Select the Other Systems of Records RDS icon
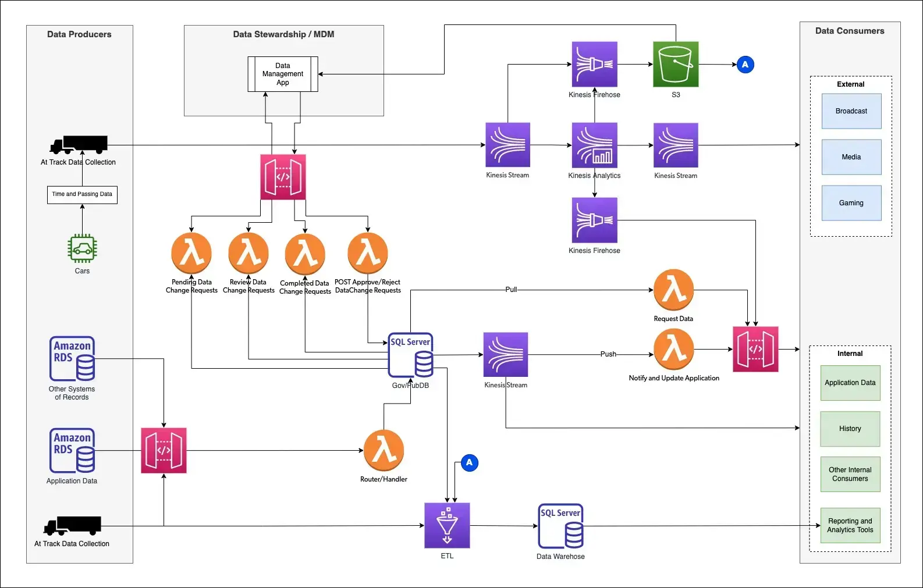Screen dimensions: 923x588 72,358
